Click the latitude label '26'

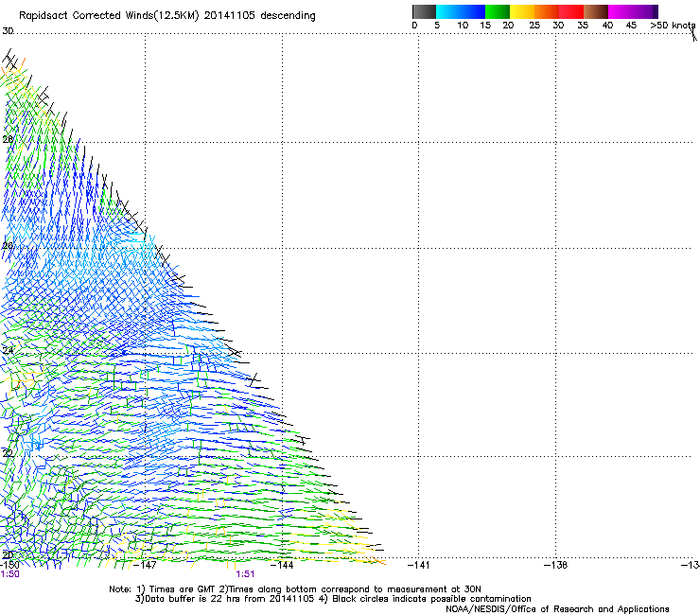[x=8, y=246]
